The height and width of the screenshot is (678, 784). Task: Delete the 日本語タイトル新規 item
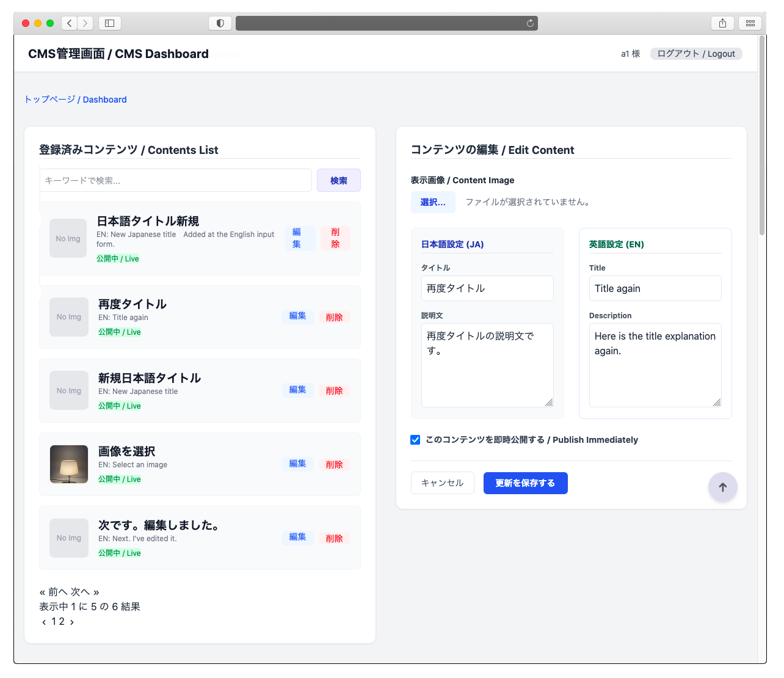tap(335, 238)
